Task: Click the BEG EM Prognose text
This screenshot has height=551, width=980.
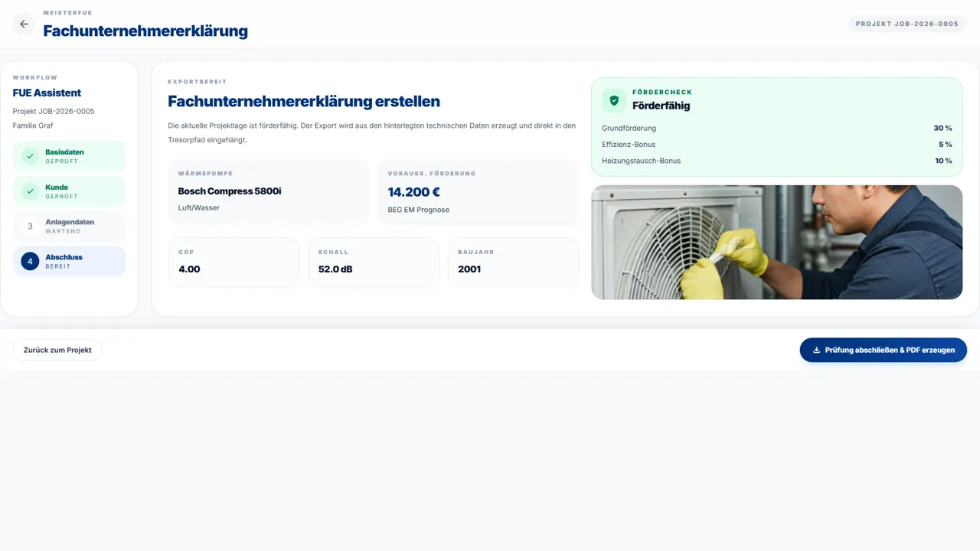Action: [419, 210]
